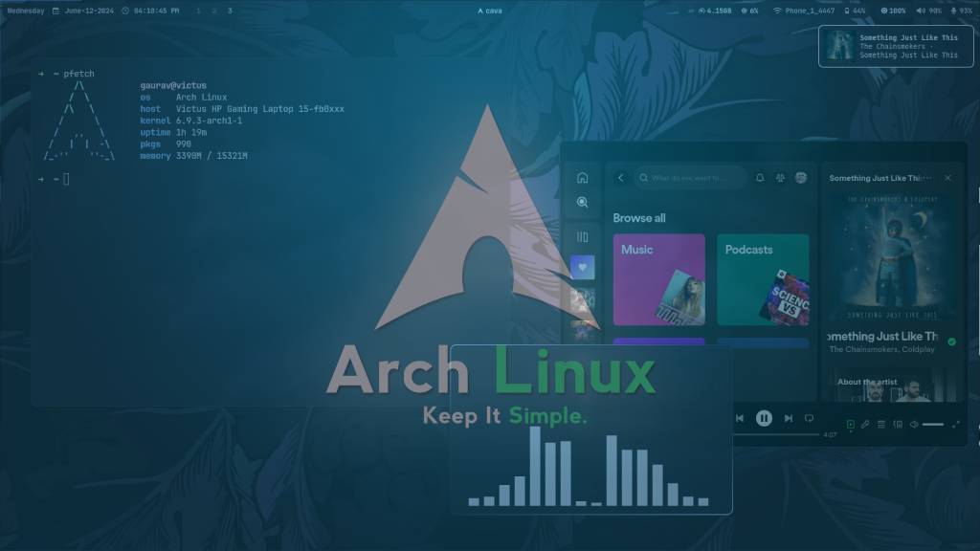Switch to workspace 1 in top bar
The width and height of the screenshot is (980, 551).
tap(198, 11)
